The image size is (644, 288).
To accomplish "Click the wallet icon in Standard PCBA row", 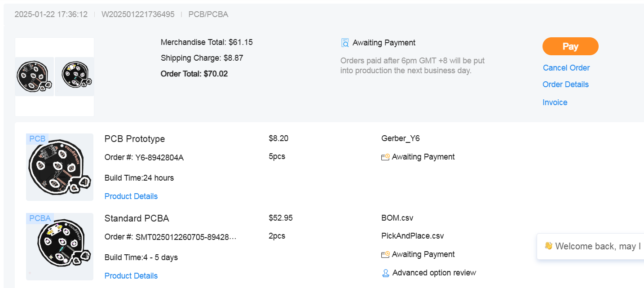I will pyautogui.click(x=385, y=255).
